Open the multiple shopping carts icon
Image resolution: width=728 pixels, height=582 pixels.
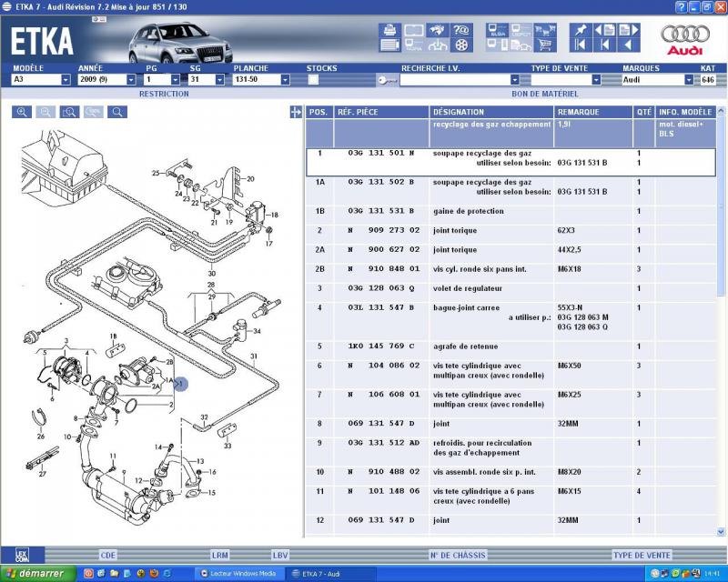click(545, 30)
